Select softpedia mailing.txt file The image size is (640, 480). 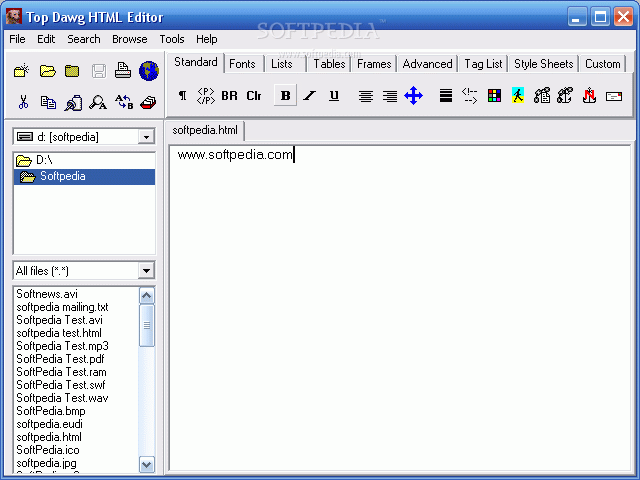pyautogui.click(x=62, y=307)
